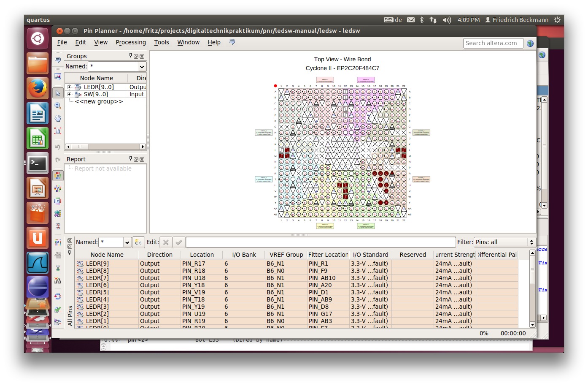Click the show VREF groups icon
The height and width of the screenshot is (386, 588).
tap(58, 188)
